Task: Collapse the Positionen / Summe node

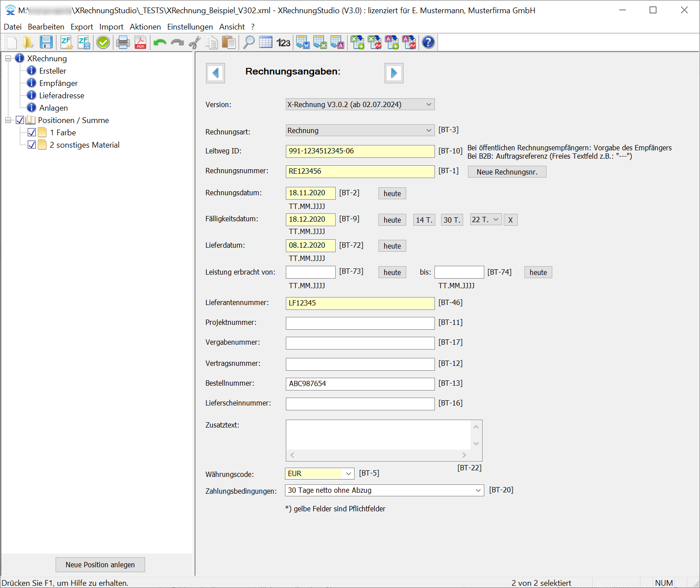Action: tap(8, 120)
